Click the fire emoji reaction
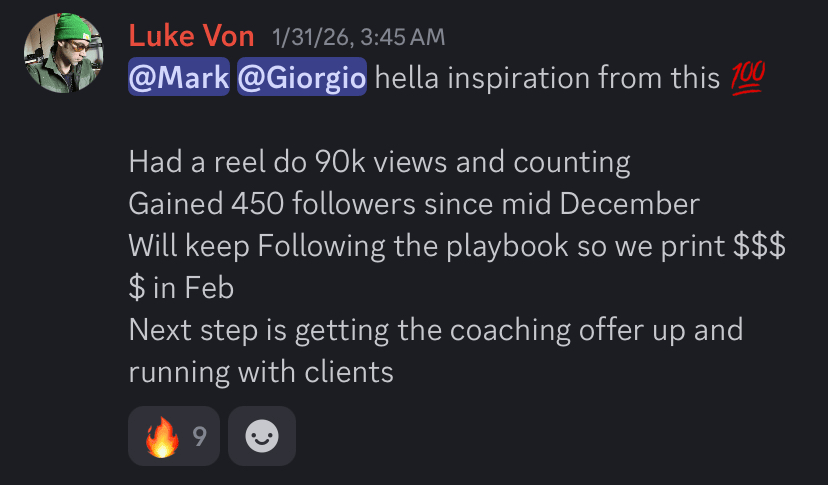828x485 pixels. [x=162, y=437]
